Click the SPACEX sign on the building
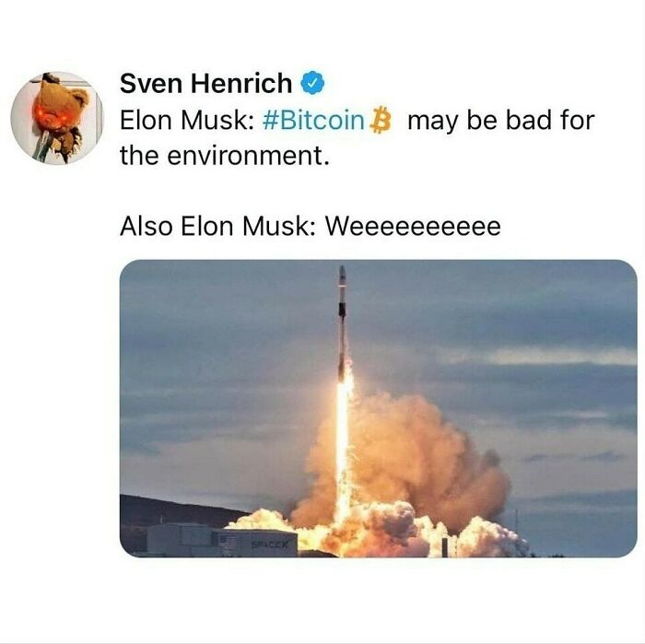Viewport: 645px width, 644px height. [x=269, y=544]
